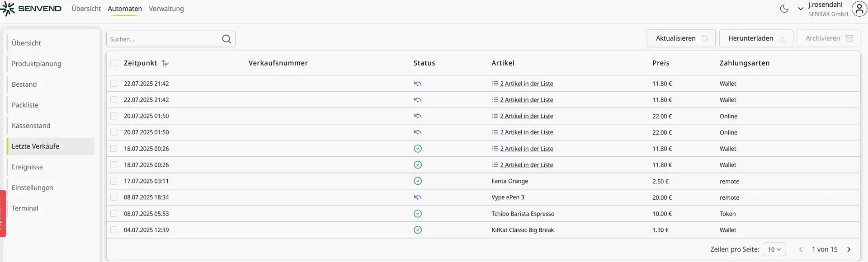Click the Status column header
Image resolution: width=868 pixels, height=262 pixels.
424,63
